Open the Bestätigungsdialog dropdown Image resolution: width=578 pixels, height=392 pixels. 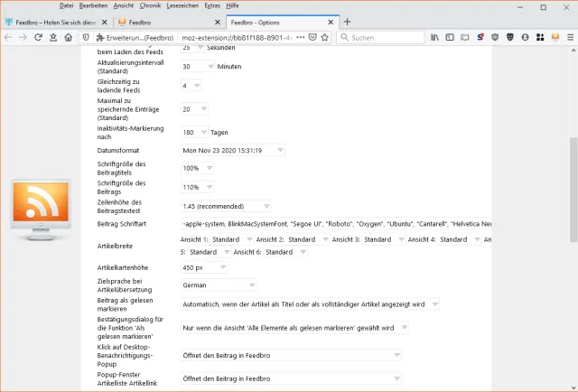tap(294, 328)
